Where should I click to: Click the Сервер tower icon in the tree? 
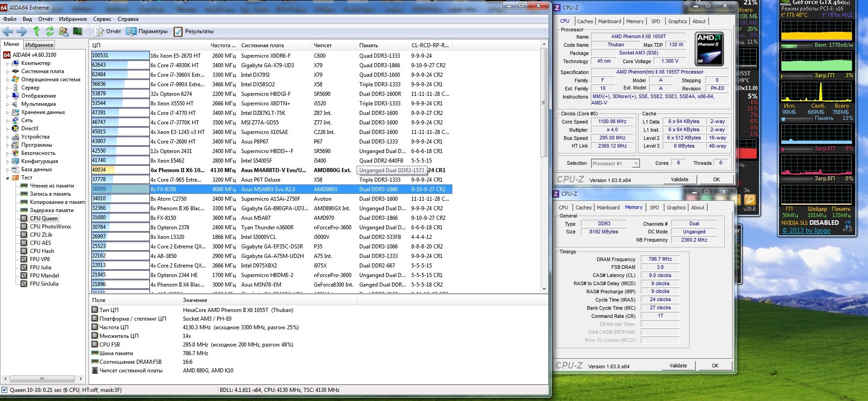(x=15, y=88)
